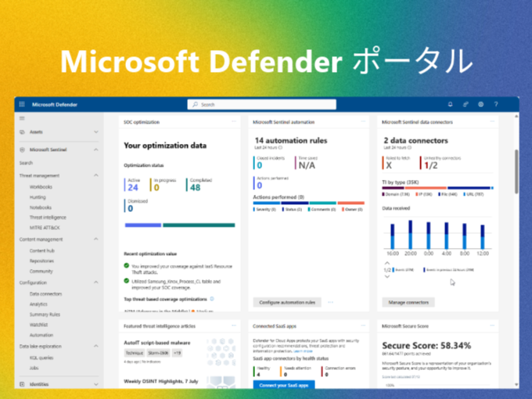Collapse the Threat management group
Viewport: 532px width, 399px height.
96,175
